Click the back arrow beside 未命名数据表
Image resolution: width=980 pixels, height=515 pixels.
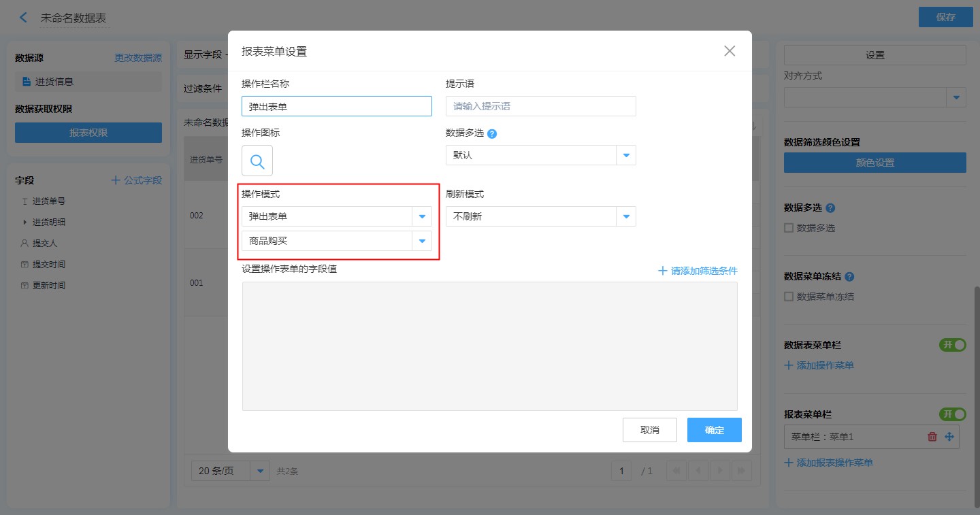click(24, 18)
